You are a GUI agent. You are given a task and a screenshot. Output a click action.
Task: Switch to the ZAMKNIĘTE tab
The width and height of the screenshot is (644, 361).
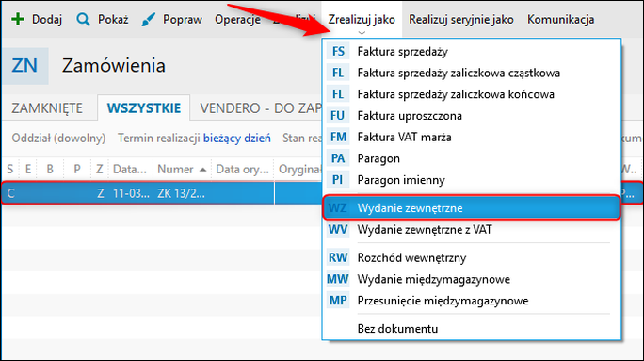[x=47, y=108]
